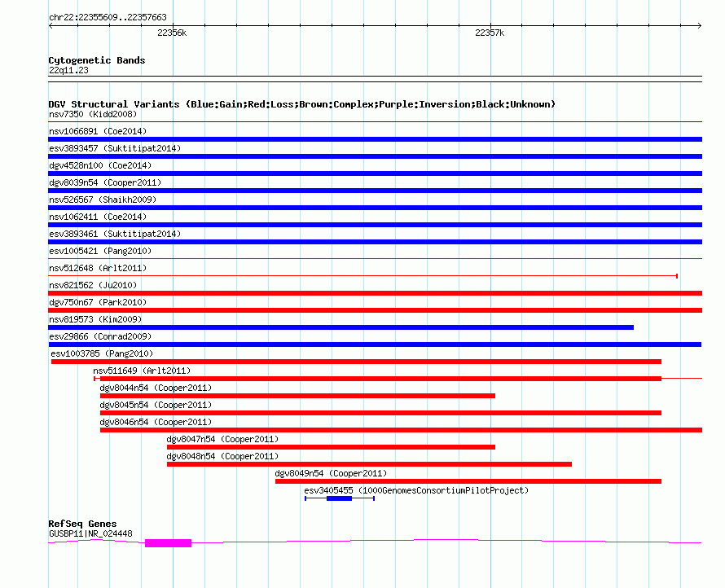
Task: Select the dgv750n67 (Park2010) red bar
Action: [x=375, y=310]
